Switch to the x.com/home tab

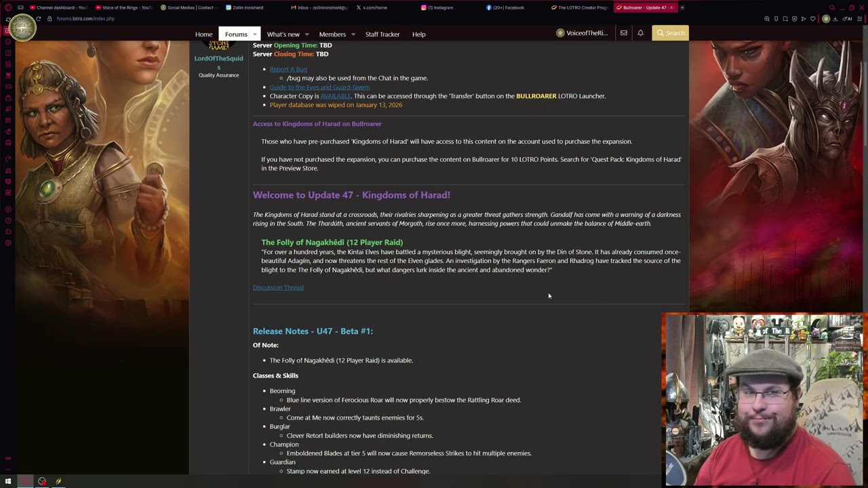pos(384,7)
